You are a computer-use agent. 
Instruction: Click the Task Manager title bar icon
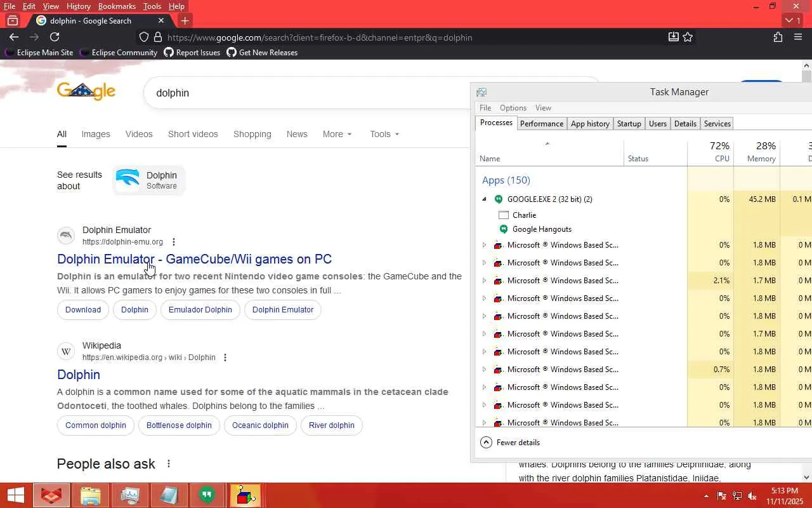[x=481, y=92]
